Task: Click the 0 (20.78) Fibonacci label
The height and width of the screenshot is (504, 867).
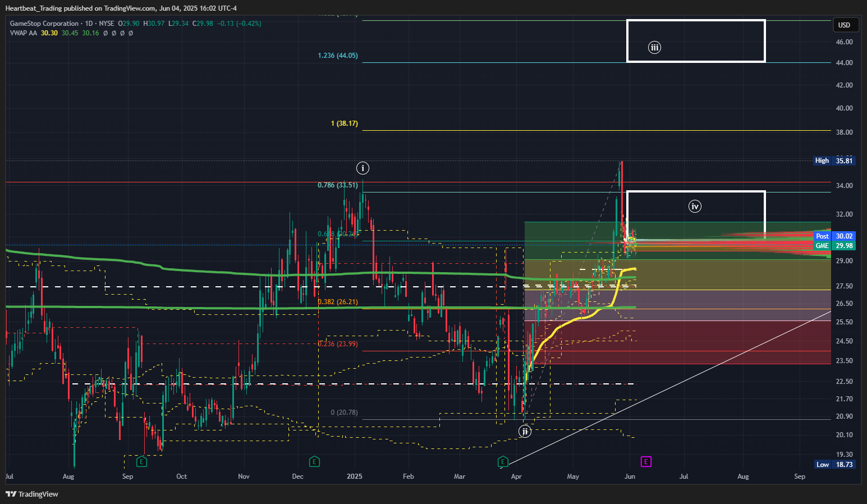Action: [x=345, y=413]
